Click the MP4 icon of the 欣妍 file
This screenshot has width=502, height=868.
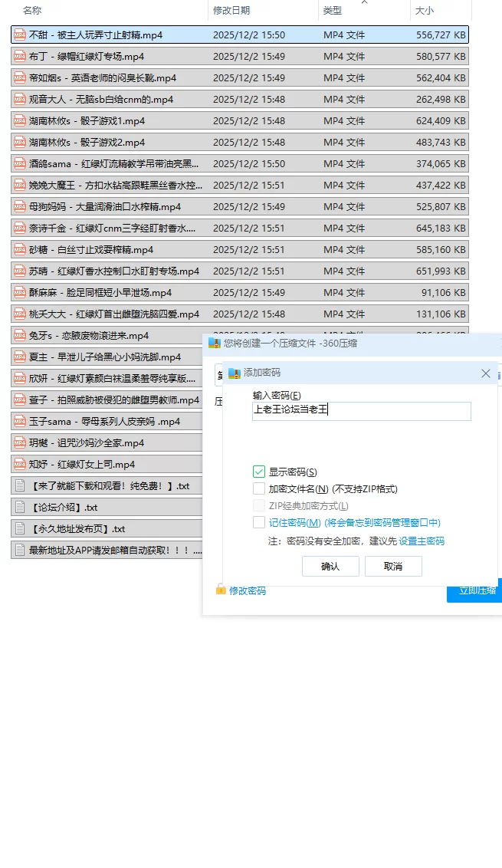click(x=20, y=379)
